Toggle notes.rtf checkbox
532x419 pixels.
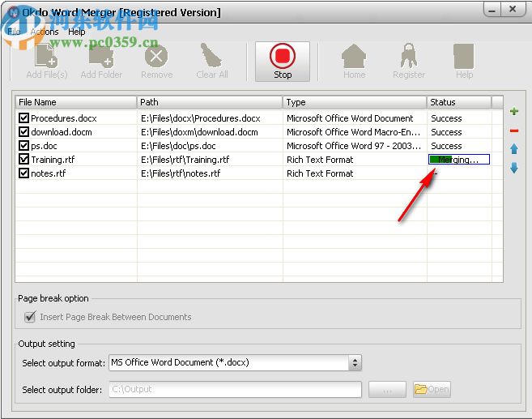[23, 173]
